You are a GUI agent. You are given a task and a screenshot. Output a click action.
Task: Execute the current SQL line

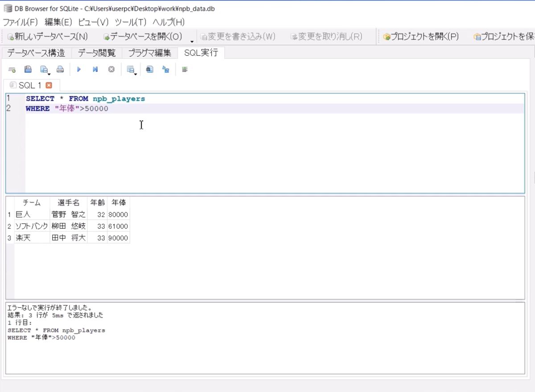[95, 69]
